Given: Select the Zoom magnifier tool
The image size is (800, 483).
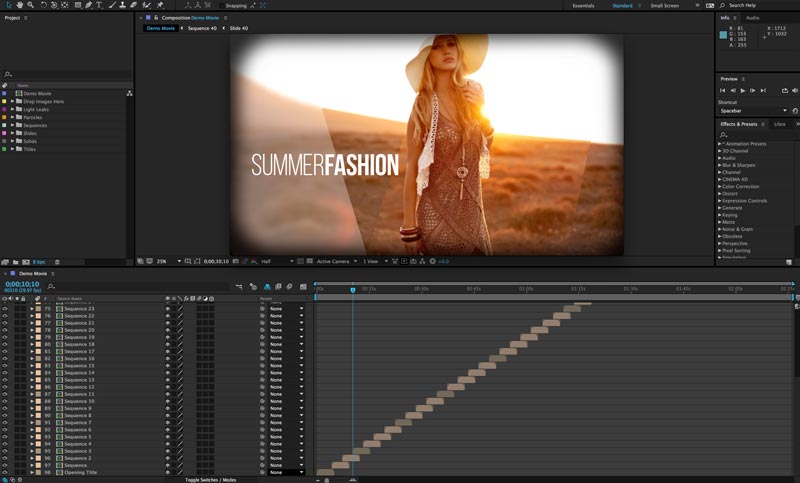Looking at the screenshot, I should 31,5.
